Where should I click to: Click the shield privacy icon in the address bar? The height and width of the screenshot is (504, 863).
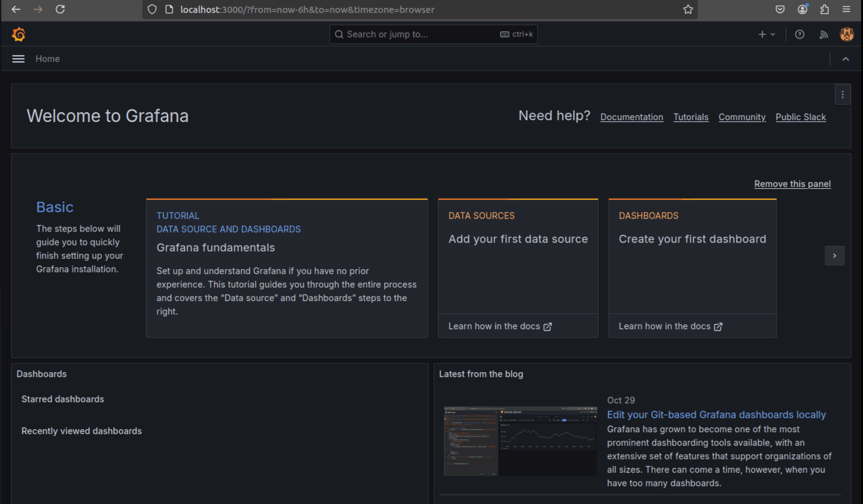click(x=152, y=9)
